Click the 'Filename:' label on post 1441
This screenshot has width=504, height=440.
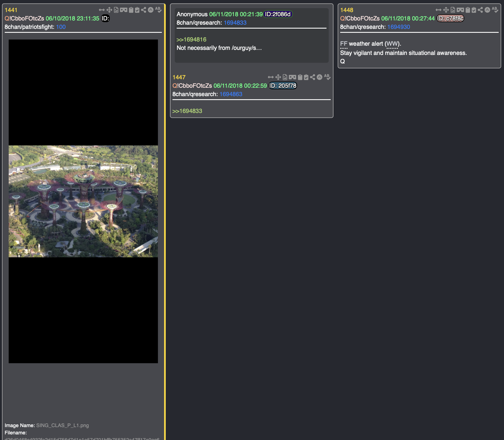(x=16, y=433)
